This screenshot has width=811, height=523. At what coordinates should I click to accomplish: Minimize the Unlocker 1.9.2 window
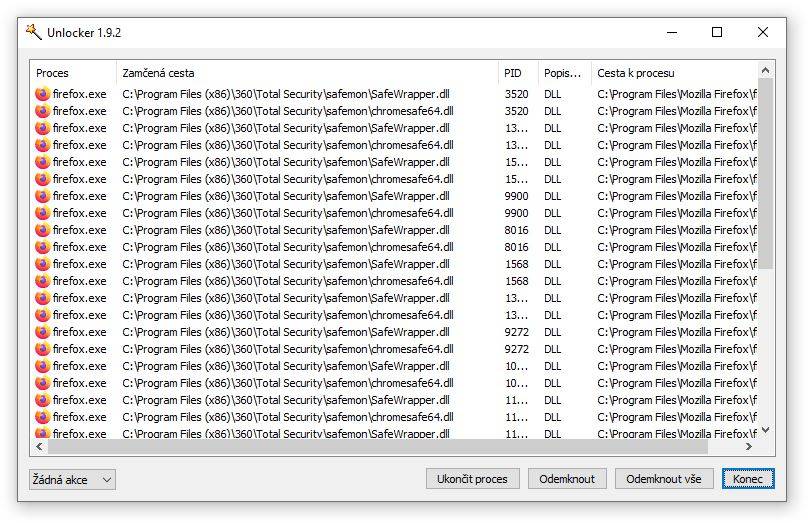tap(672, 32)
